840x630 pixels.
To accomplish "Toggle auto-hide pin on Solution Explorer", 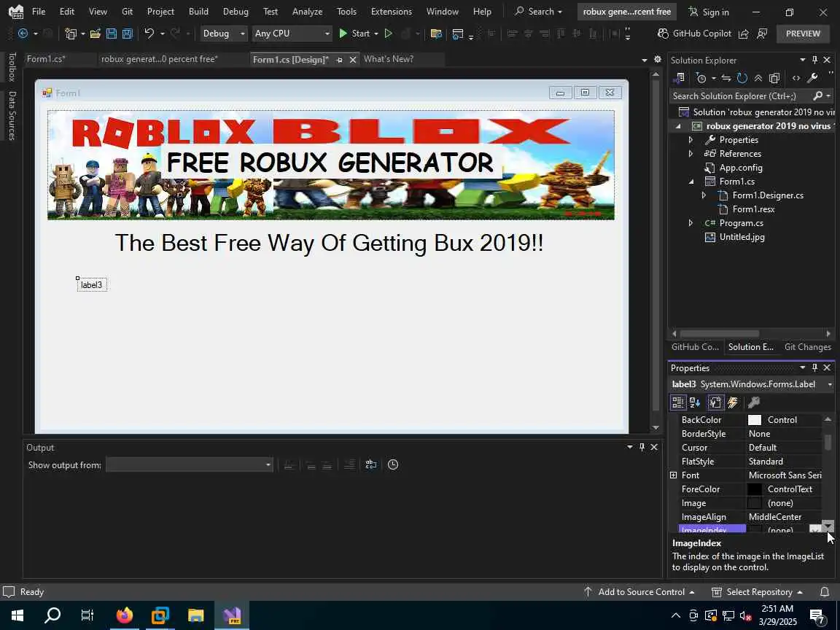I will (814, 60).
